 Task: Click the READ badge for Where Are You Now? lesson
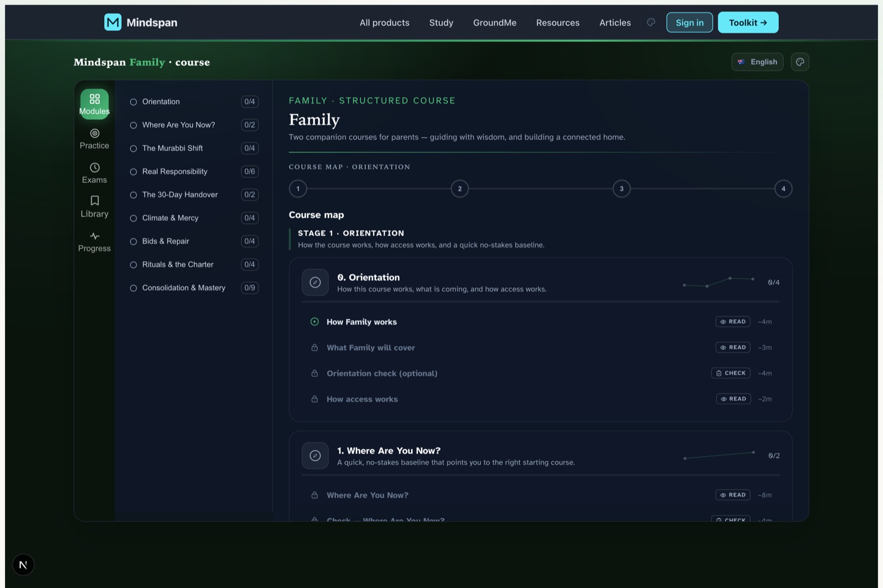[x=733, y=495]
